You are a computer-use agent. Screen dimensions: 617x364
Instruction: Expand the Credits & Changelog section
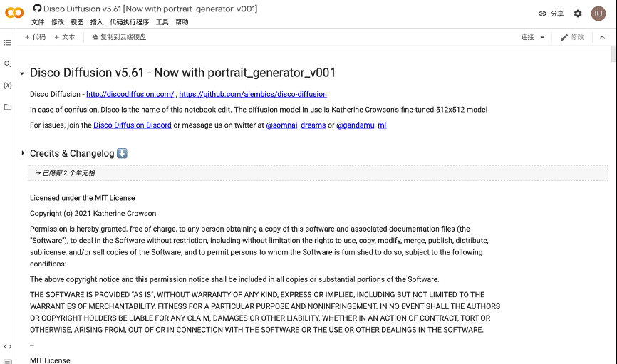coord(23,153)
